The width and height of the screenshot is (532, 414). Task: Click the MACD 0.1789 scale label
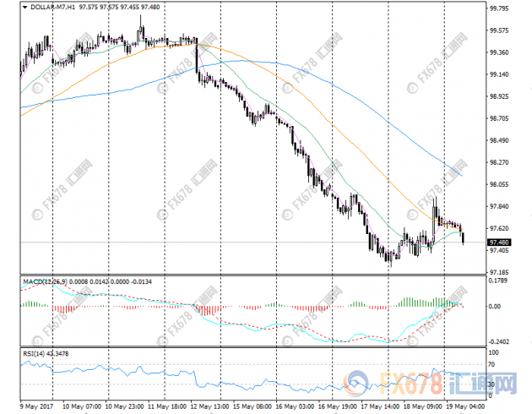click(x=498, y=283)
